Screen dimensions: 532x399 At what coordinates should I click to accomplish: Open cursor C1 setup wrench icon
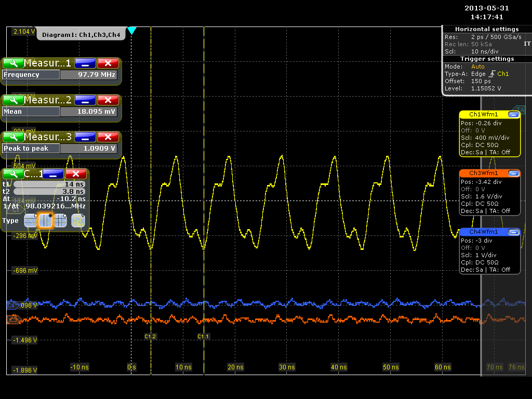[x=13, y=174]
